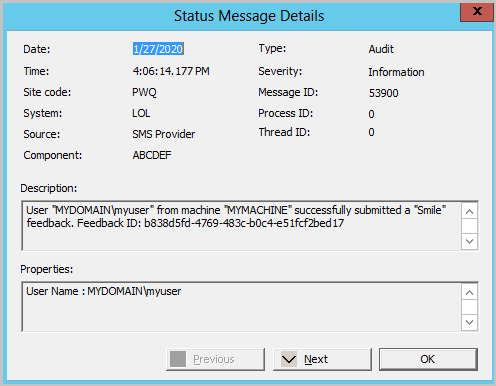Click the Date: label
Image resolution: width=496 pixels, height=386 pixels.
click(x=37, y=49)
